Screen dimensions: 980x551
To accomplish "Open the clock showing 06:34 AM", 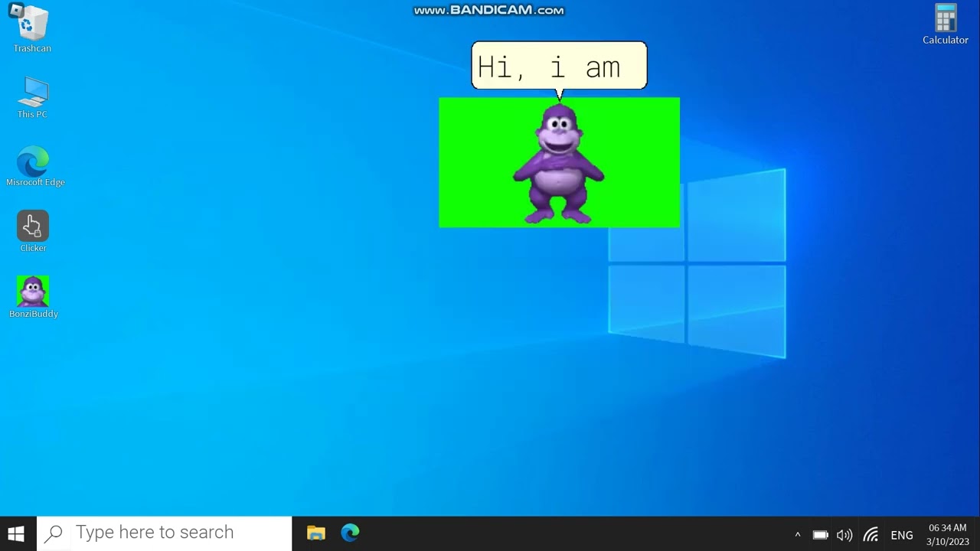I will click(x=948, y=528).
